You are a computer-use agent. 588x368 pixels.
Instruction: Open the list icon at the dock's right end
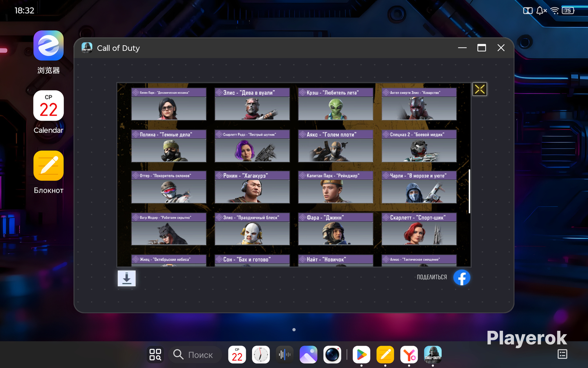pyautogui.click(x=563, y=354)
